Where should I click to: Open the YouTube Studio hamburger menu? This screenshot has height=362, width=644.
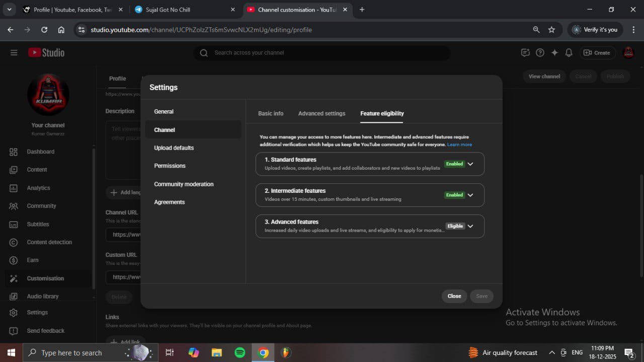[x=14, y=53]
